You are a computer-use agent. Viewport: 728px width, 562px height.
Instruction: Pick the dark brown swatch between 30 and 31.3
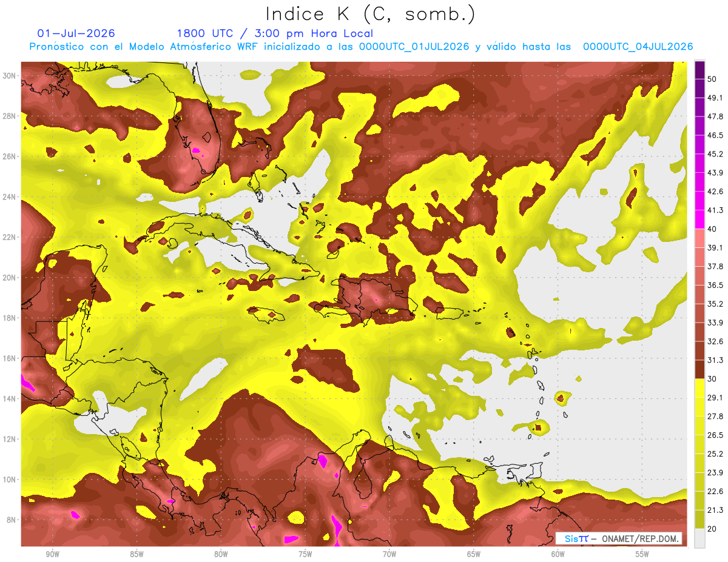699,370
